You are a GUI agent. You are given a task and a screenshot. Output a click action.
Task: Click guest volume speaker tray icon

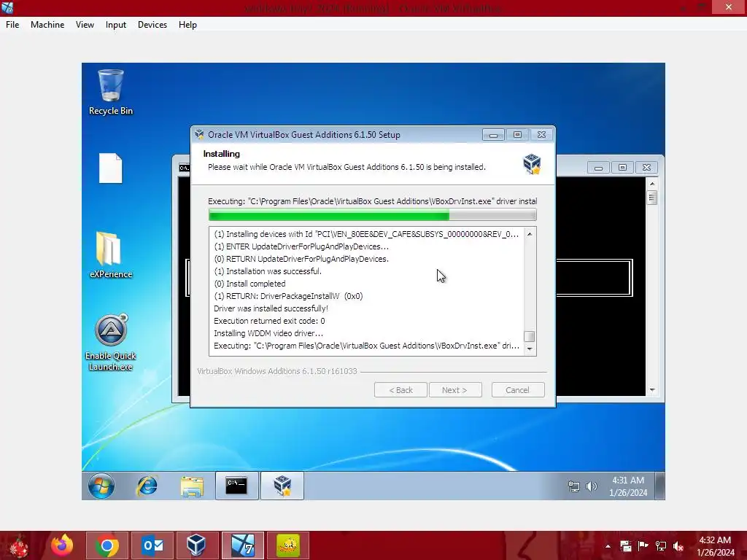pos(591,486)
